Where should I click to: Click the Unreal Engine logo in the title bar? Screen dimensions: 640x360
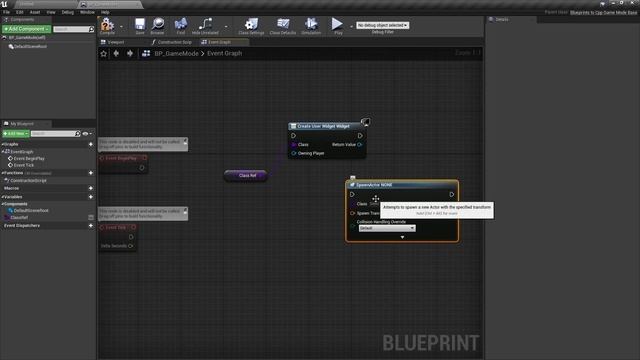(x=4, y=4)
